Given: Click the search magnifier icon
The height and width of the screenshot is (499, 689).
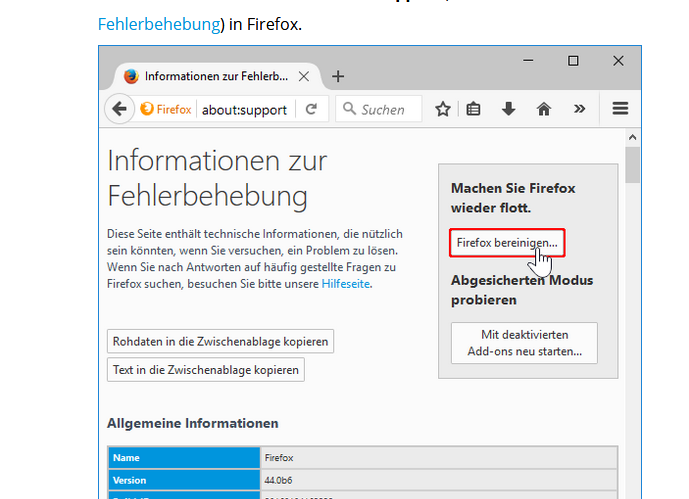Looking at the screenshot, I should (x=349, y=108).
